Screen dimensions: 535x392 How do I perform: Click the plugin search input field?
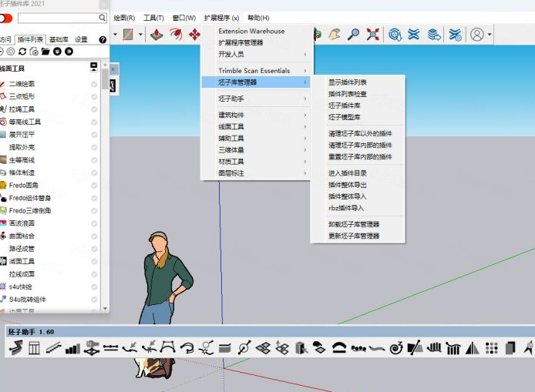coord(59,18)
